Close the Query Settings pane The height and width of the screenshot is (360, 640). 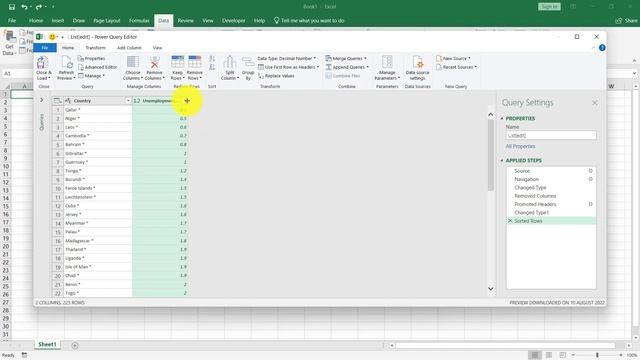click(595, 103)
